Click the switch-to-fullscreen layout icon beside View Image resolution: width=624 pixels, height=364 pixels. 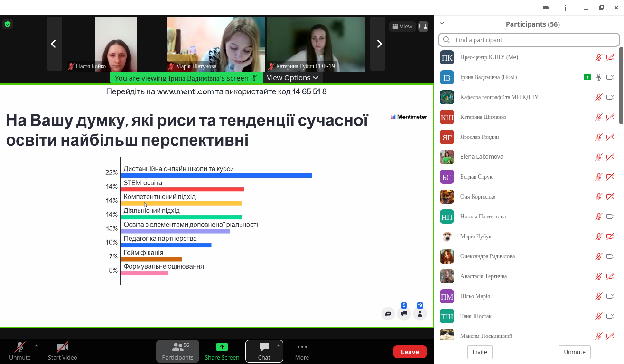click(x=423, y=27)
